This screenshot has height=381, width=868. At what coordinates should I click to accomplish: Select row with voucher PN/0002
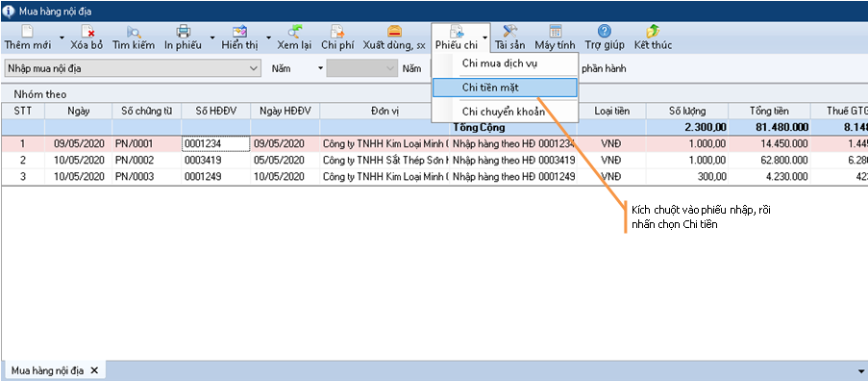click(434, 161)
